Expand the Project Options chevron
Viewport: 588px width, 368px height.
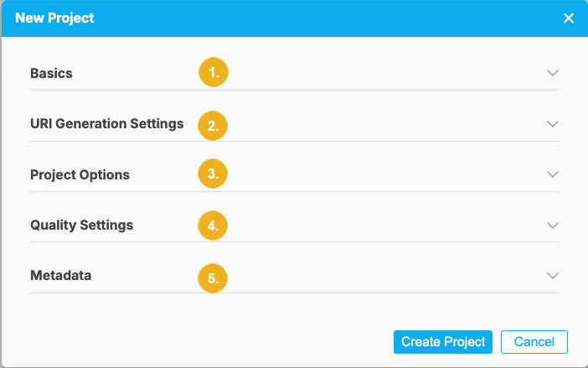click(x=552, y=174)
